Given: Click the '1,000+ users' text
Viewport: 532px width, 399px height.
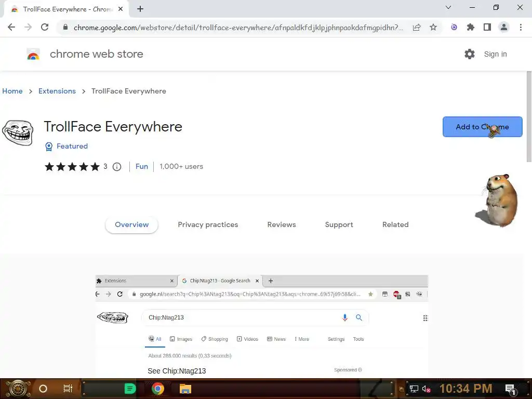Looking at the screenshot, I should click(x=181, y=167).
